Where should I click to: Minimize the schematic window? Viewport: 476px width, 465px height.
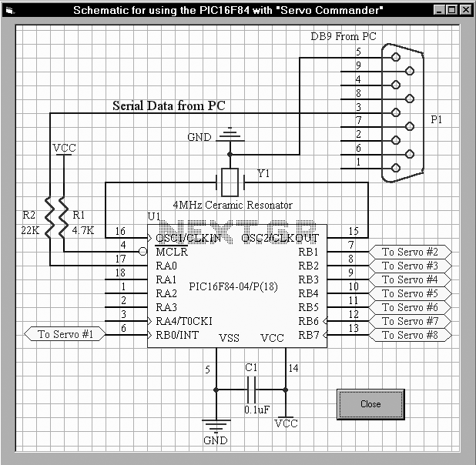[x=439, y=10]
